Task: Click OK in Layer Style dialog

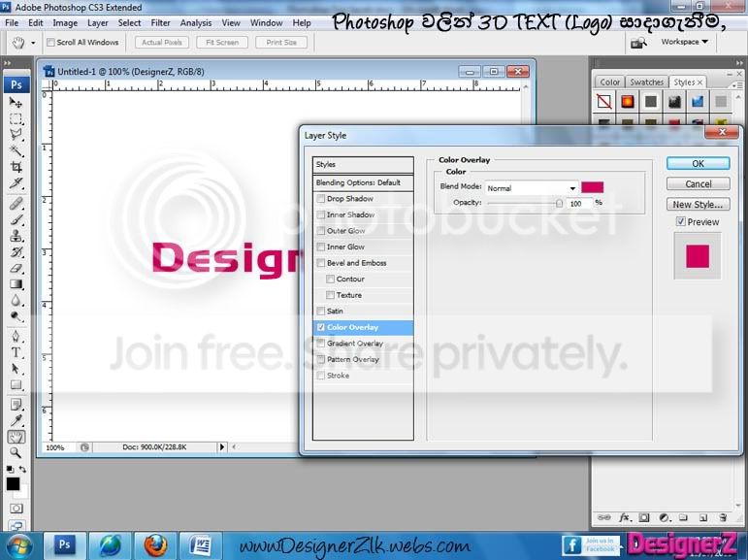Action: point(698,163)
